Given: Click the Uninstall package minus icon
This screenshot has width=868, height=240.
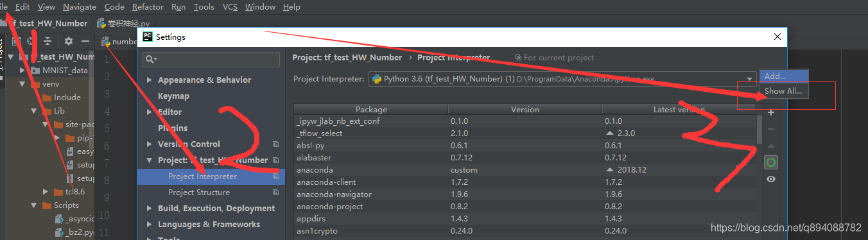Looking at the screenshot, I should pos(771,129).
